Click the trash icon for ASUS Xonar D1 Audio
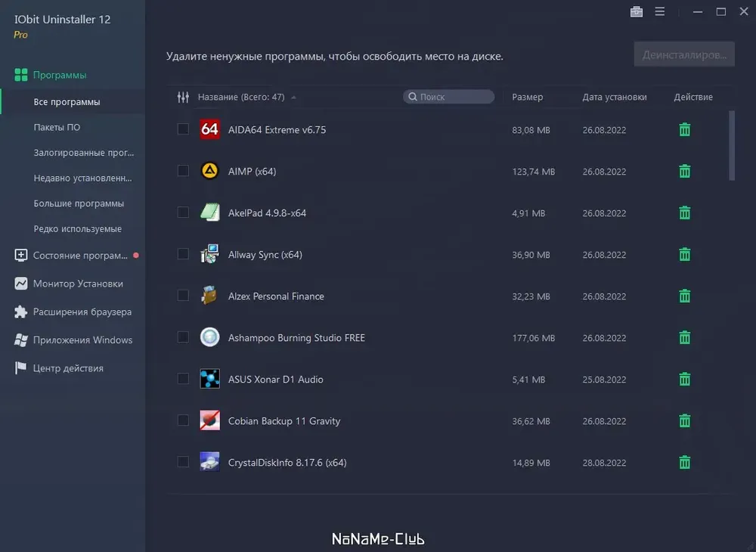 point(684,379)
